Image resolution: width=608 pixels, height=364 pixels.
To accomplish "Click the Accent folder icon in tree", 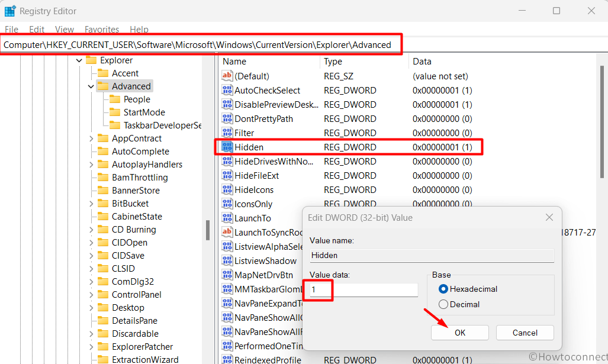I will click(x=103, y=73).
